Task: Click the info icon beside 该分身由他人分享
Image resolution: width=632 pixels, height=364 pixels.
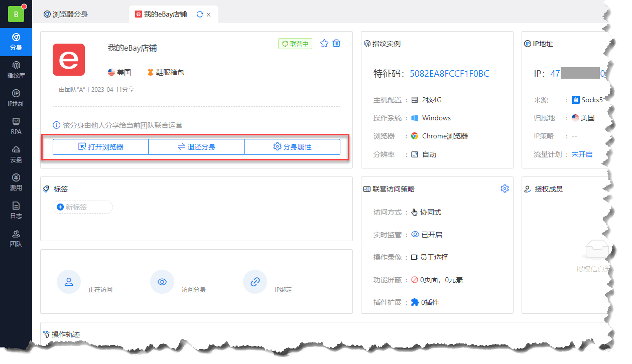Action: pyautogui.click(x=57, y=125)
